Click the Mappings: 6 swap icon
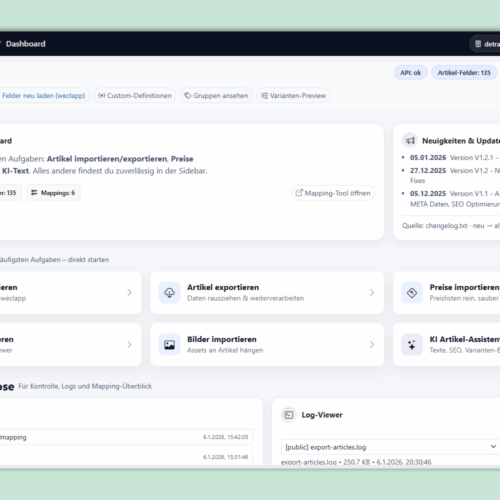This screenshot has width=500, height=500. [x=34, y=193]
